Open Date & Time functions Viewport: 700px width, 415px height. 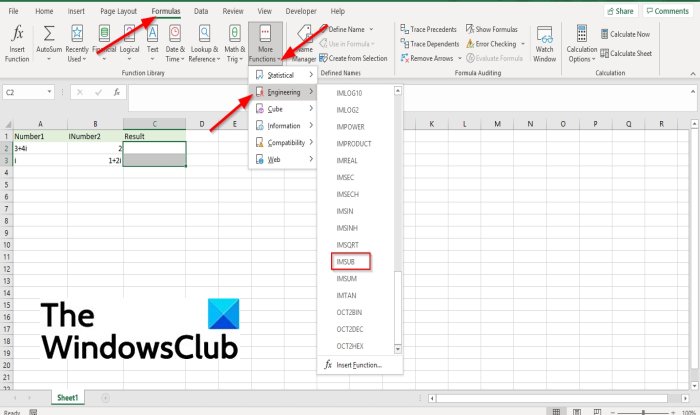coord(175,44)
